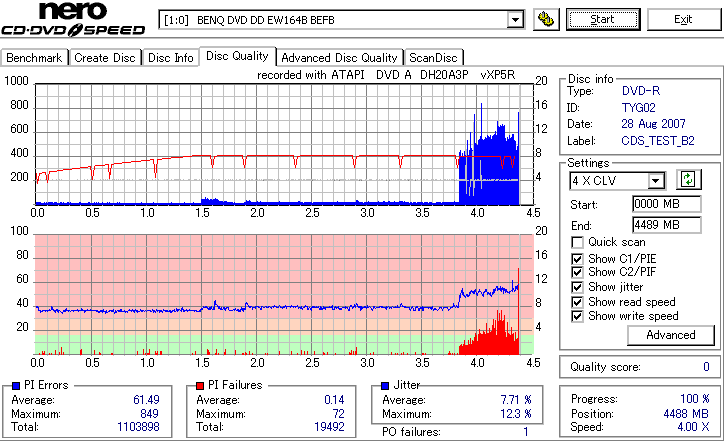Click the PI Errors average 61.49
Image resolution: width=724 pixels, height=441 pixels.
tap(146, 400)
